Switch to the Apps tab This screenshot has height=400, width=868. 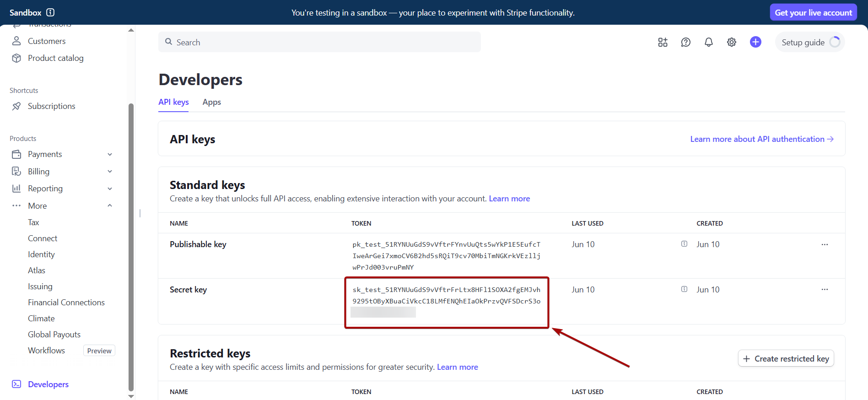[x=212, y=102]
